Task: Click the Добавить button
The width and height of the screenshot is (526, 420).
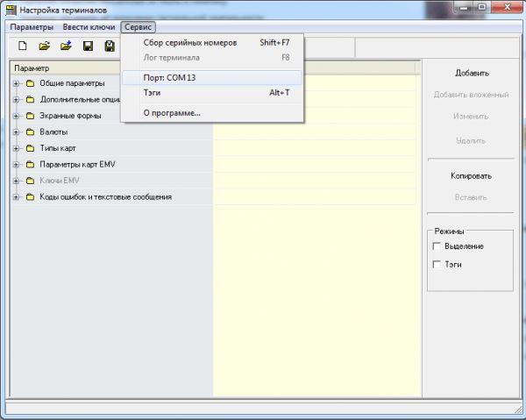Action: click(x=472, y=73)
